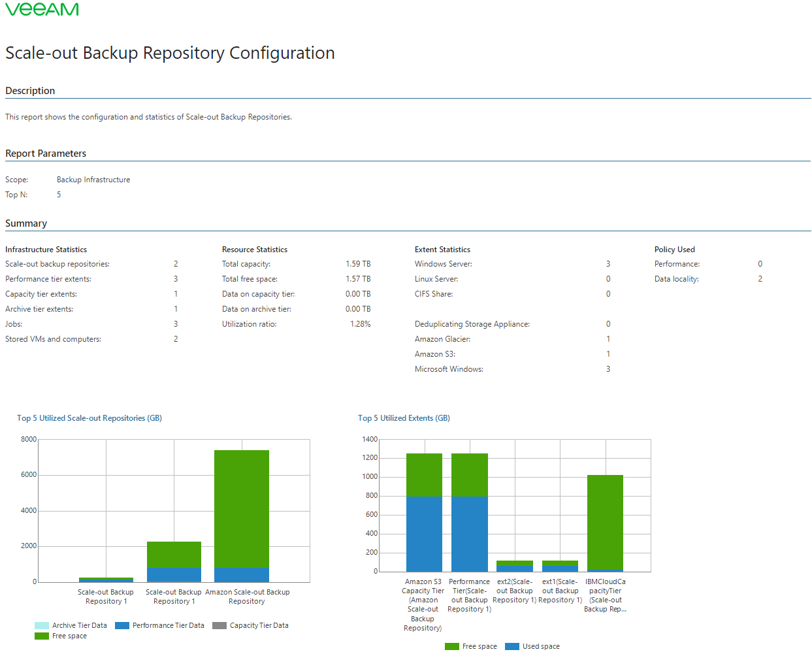Click Free space swatch in extents chart legend

pyautogui.click(x=452, y=647)
